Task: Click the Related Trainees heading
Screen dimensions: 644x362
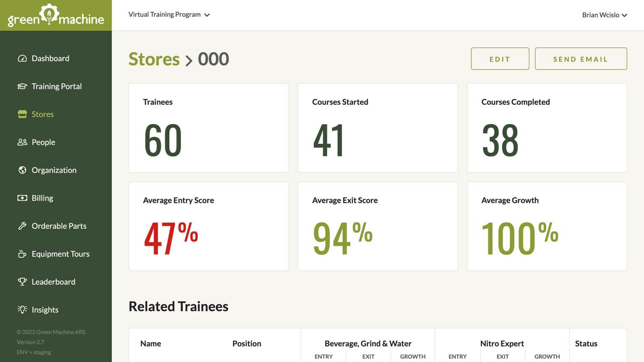Action: 178,306
